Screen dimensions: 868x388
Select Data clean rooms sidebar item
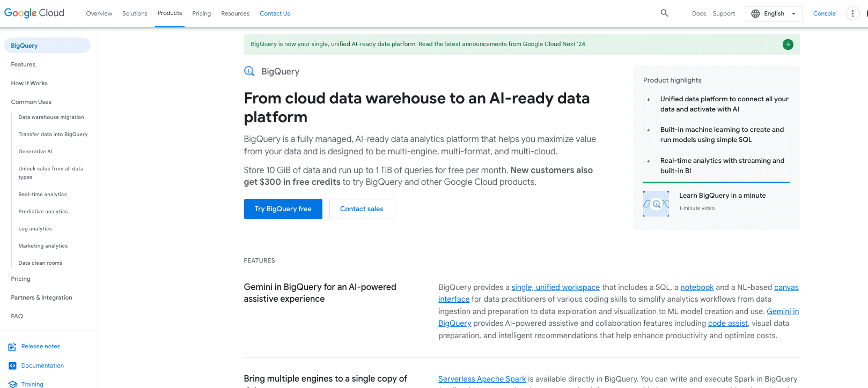pyautogui.click(x=40, y=263)
